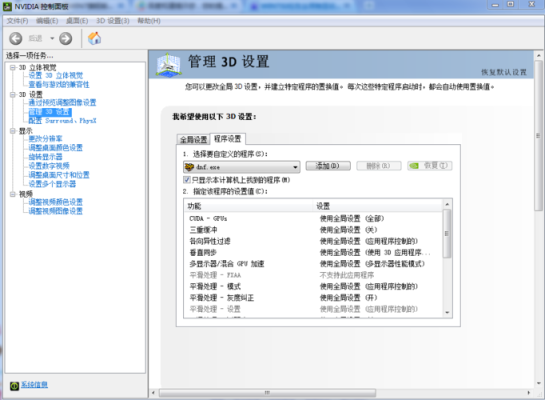
Task: Toggle 只显示本计算机上找到的程序 checkbox
Action: click(x=187, y=180)
